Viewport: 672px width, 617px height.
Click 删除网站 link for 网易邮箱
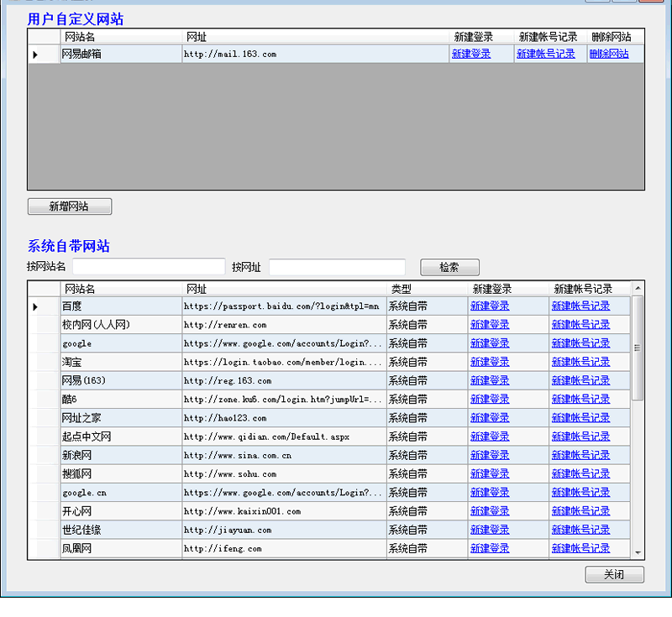click(608, 54)
